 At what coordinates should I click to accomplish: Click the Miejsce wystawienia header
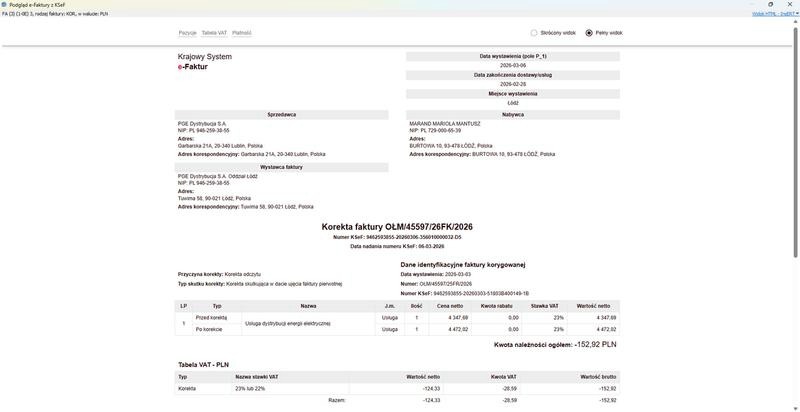click(513, 94)
